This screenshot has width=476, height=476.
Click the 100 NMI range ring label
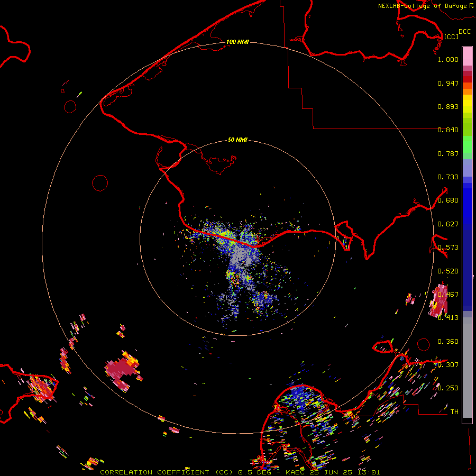(x=237, y=42)
